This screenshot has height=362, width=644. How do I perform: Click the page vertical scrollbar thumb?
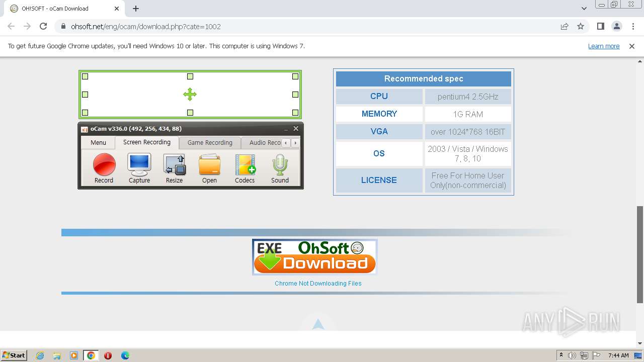[640, 254]
